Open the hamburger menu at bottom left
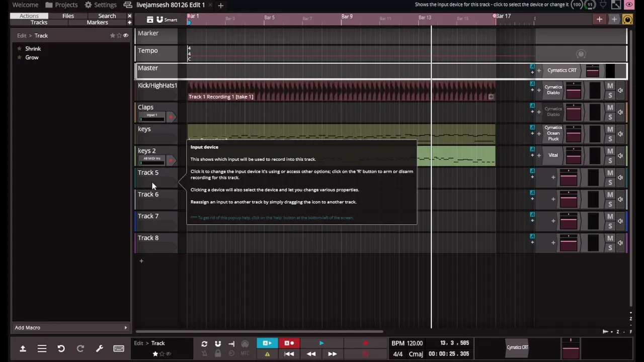This screenshot has width=644, height=362. pyautogui.click(x=42, y=348)
